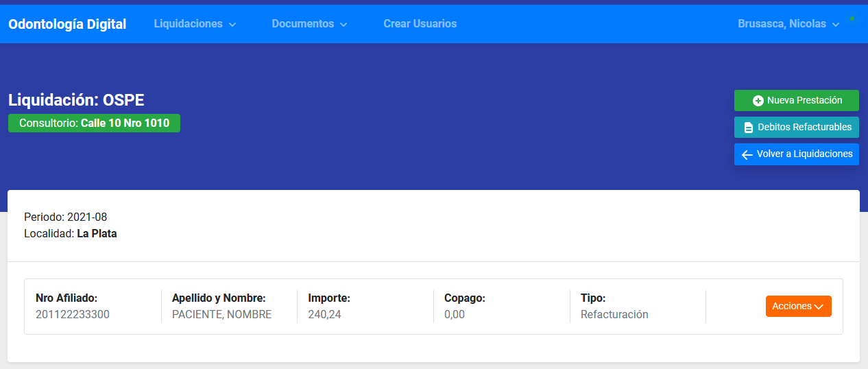This screenshot has width=868, height=369.
Task: Click the Importe value 240,24
Action: tap(324, 315)
